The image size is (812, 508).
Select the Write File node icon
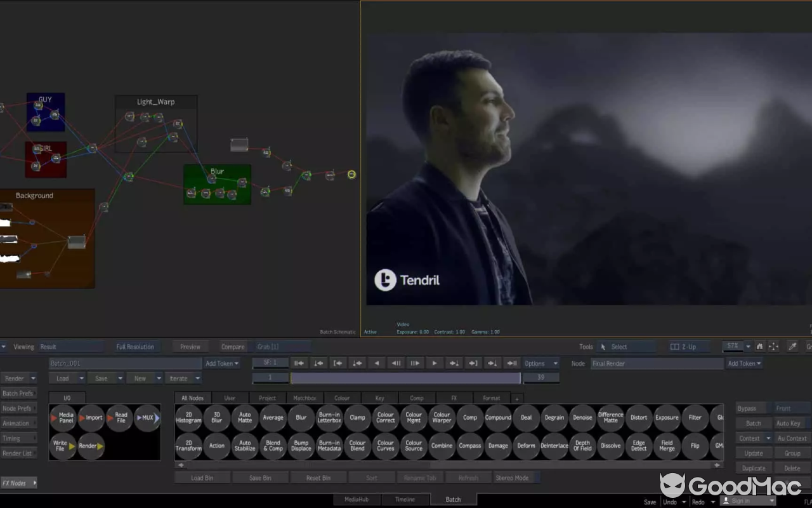click(62, 446)
